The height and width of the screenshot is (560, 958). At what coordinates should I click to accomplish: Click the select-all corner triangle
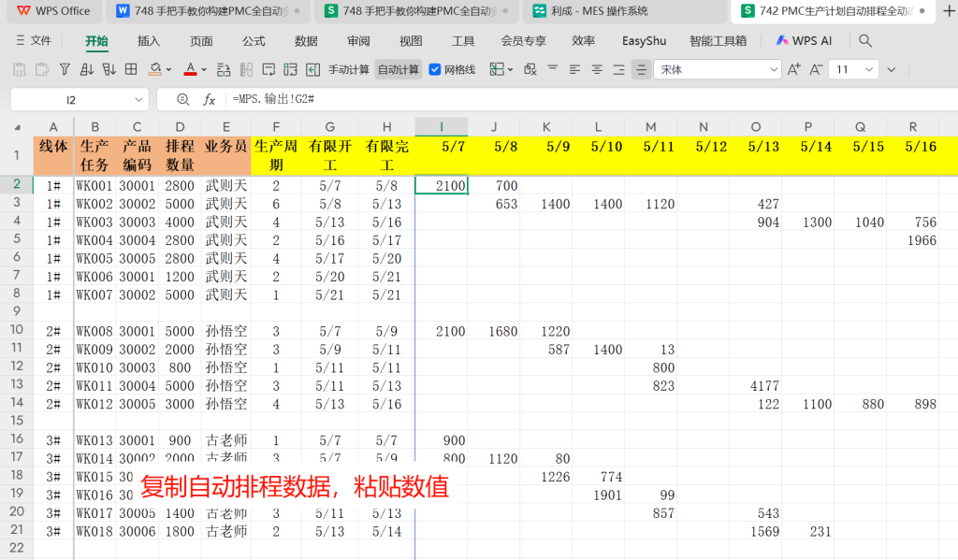click(17, 128)
